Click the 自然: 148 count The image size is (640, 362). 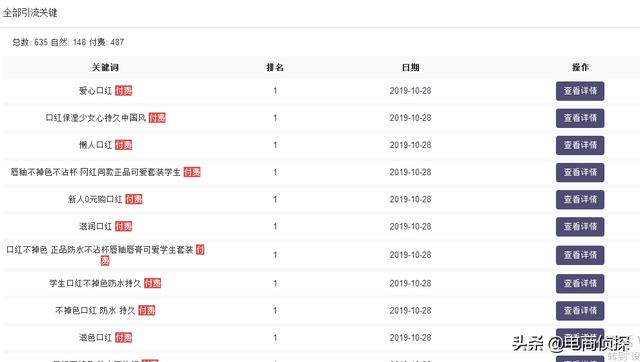pyautogui.click(x=68, y=42)
